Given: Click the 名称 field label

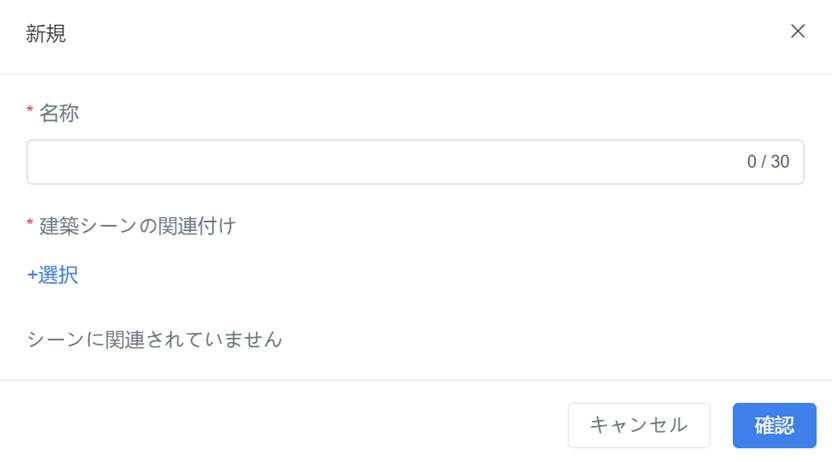Looking at the screenshot, I should click(x=59, y=113).
